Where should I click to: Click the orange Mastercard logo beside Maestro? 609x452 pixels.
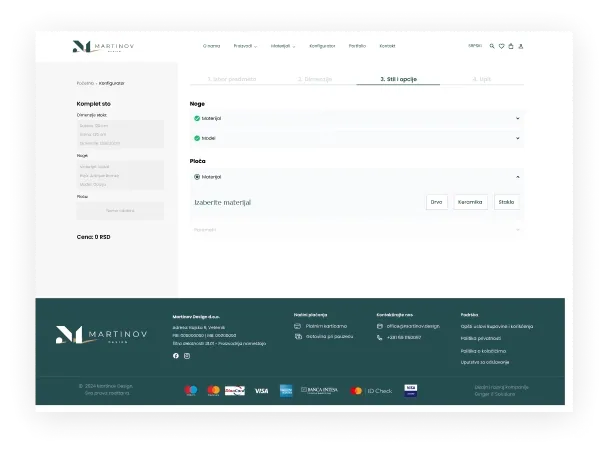pyautogui.click(x=213, y=390)
